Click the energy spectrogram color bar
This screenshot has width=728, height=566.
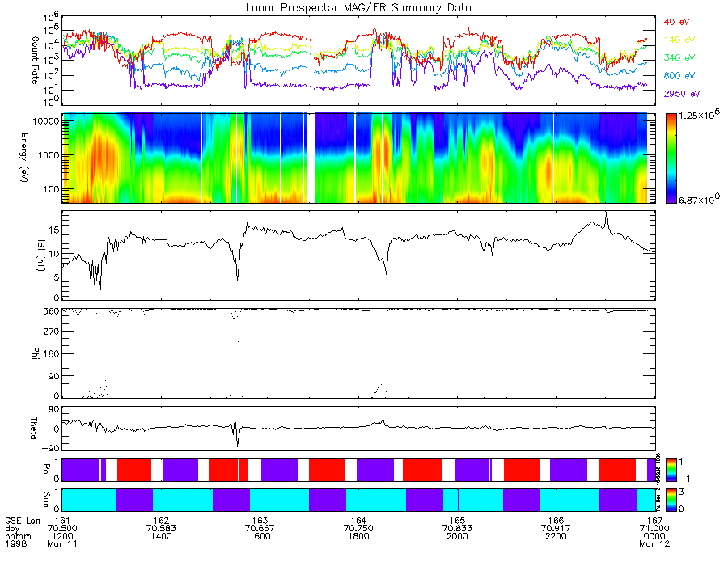pos(671,158)
